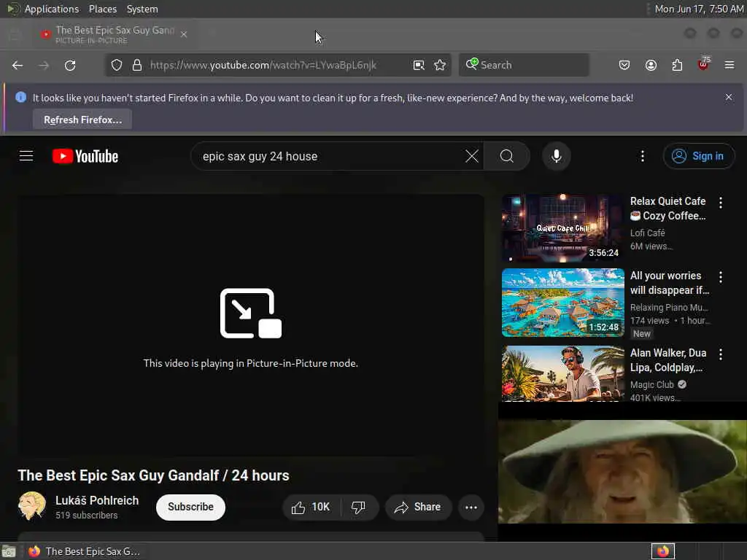Click the uBlock Origin extension icon
Image resolution: width=747 pixels, height=560 pixels.
(703, 64)
